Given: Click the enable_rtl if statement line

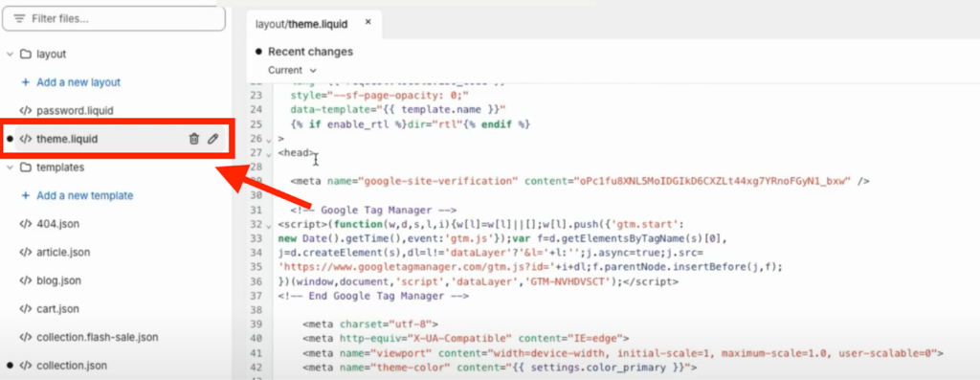Looking at the screenshot, I should pyautogui.click(x=411, y=125).
